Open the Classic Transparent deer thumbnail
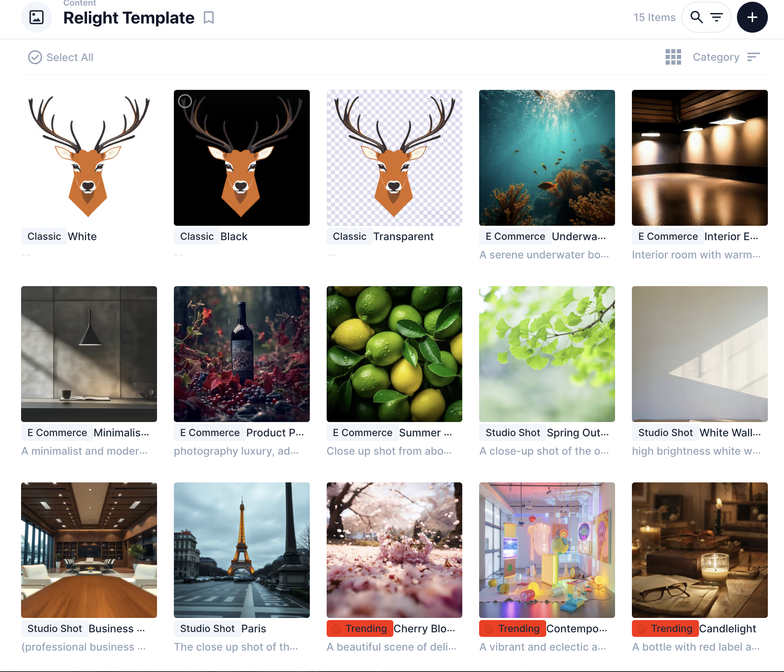784x672 pixels. coord(394,158)
